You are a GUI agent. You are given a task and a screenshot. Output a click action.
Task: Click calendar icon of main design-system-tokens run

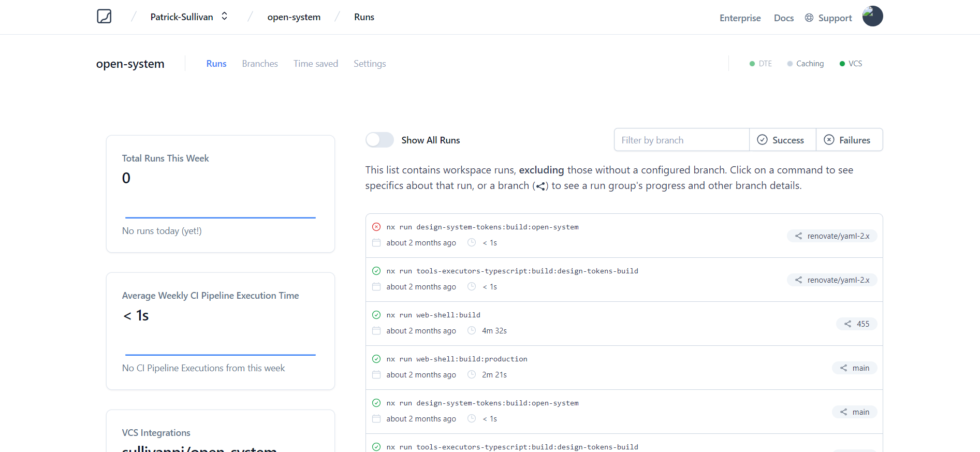(x=376, y=418)
